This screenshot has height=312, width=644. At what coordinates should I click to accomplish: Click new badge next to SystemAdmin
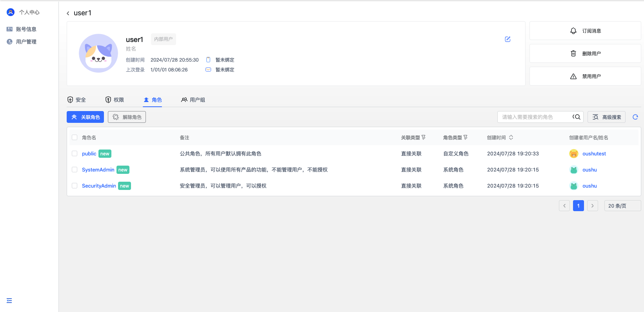click(123, 170)
